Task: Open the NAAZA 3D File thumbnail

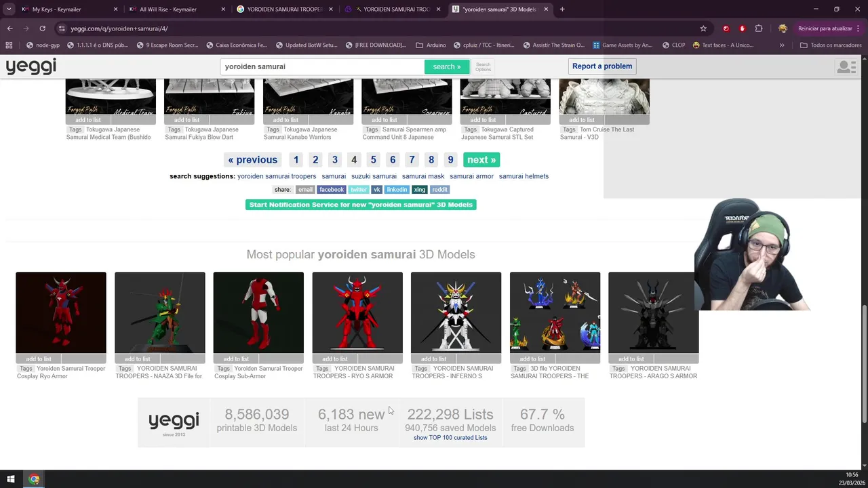Action: (160, 312)
